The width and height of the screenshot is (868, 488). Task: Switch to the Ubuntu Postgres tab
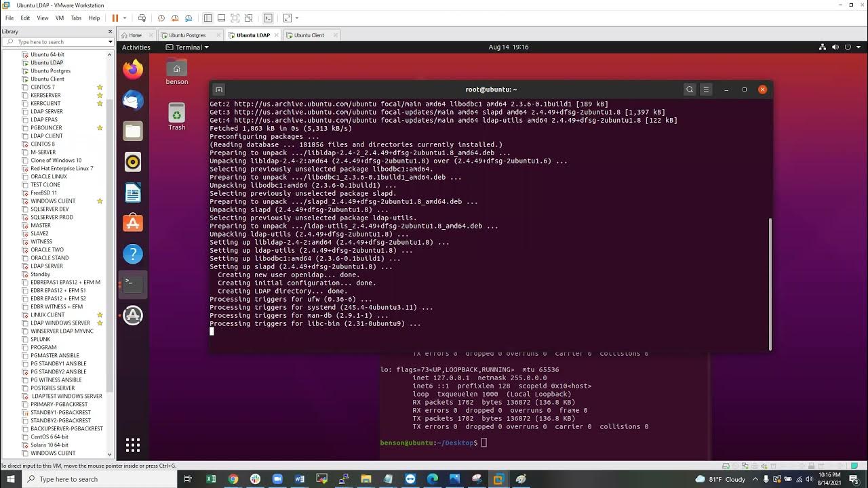[x=187, y=35]
